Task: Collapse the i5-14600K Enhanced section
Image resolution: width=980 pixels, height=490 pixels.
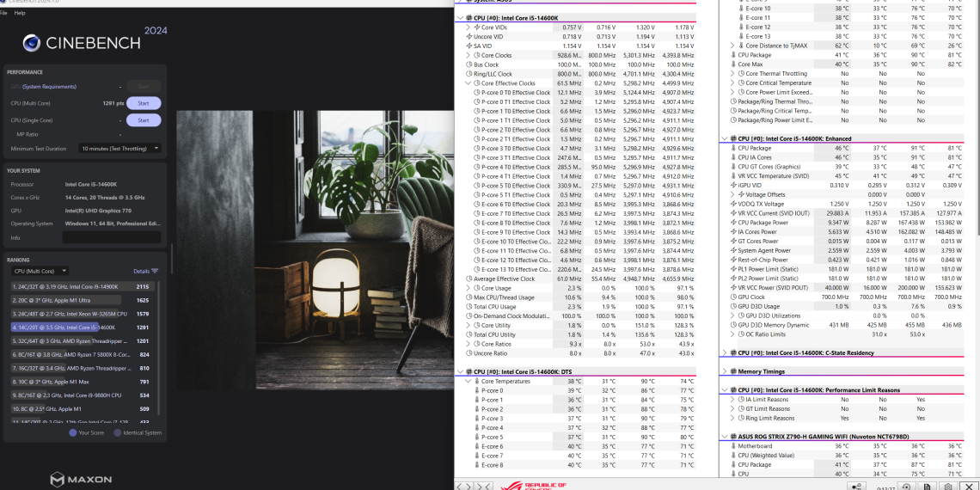Action: (x=725, y=138)
